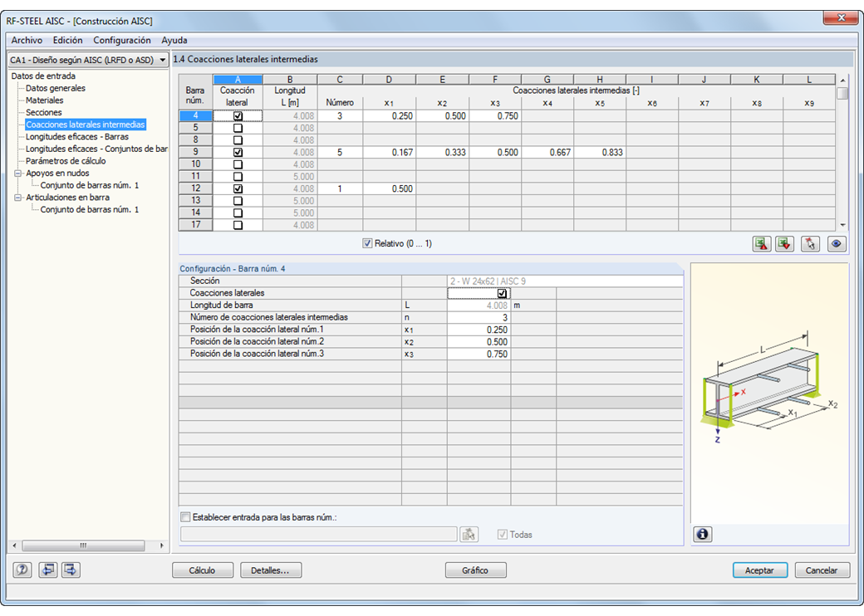Collapse the Articulaciones en barra tree node
Viewport: 864px width, 616px height.
click(x=17, y=198)
